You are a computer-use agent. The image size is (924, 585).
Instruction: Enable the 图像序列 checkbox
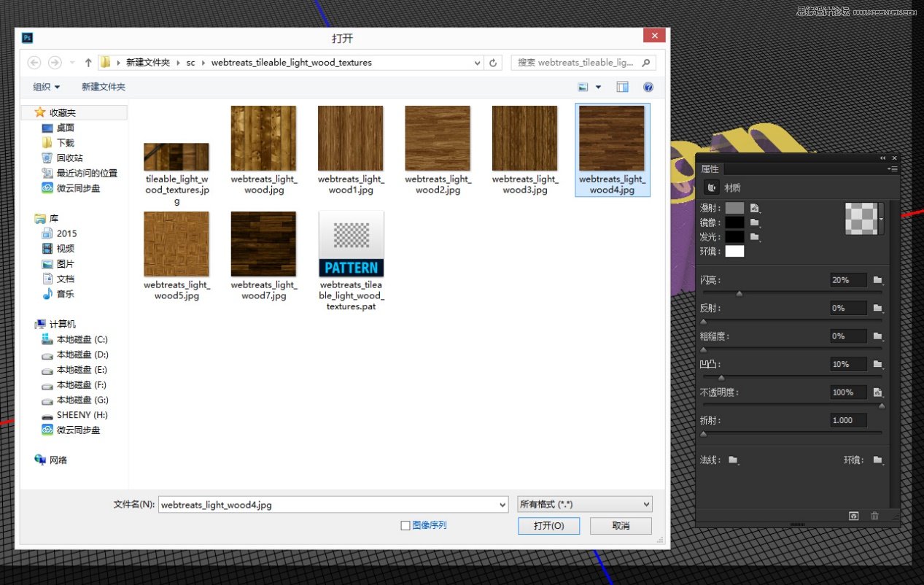(405, 525)
